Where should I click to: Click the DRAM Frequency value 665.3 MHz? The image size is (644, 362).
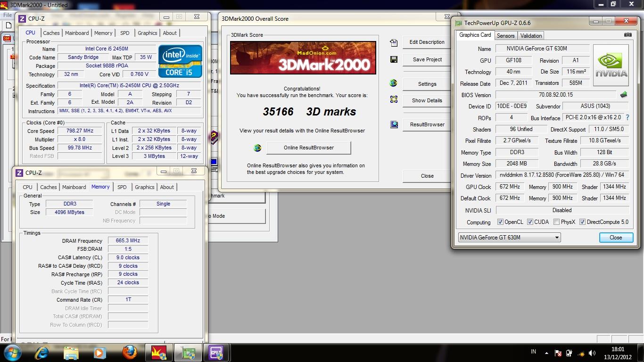point(128,240)
